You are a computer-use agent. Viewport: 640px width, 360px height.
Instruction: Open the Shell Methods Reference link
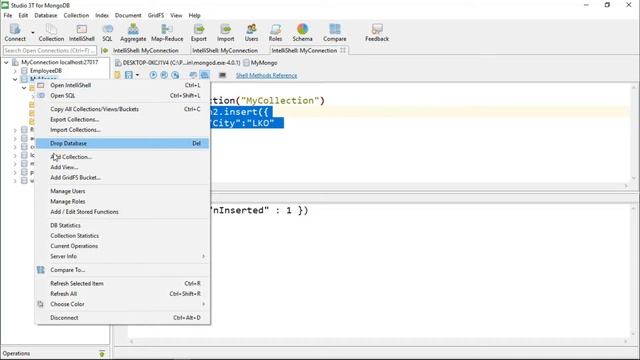[x=266, y=76]
